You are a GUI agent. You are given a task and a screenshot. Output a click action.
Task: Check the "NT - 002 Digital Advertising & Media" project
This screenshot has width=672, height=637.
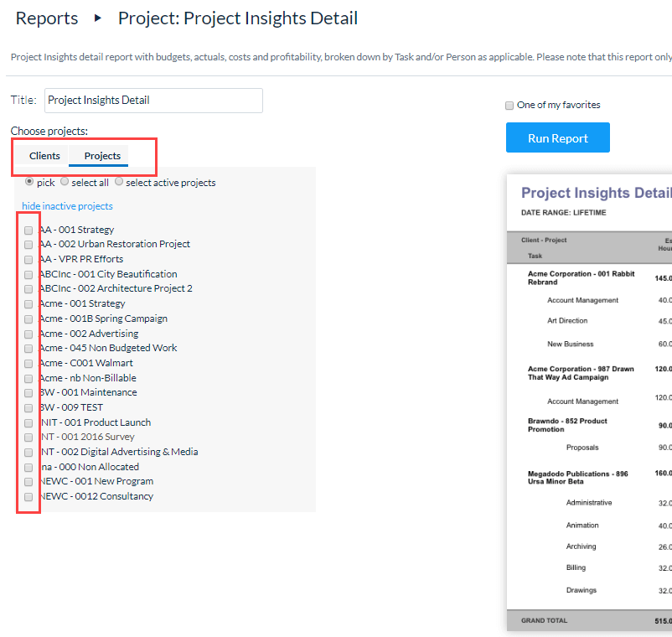29,452
